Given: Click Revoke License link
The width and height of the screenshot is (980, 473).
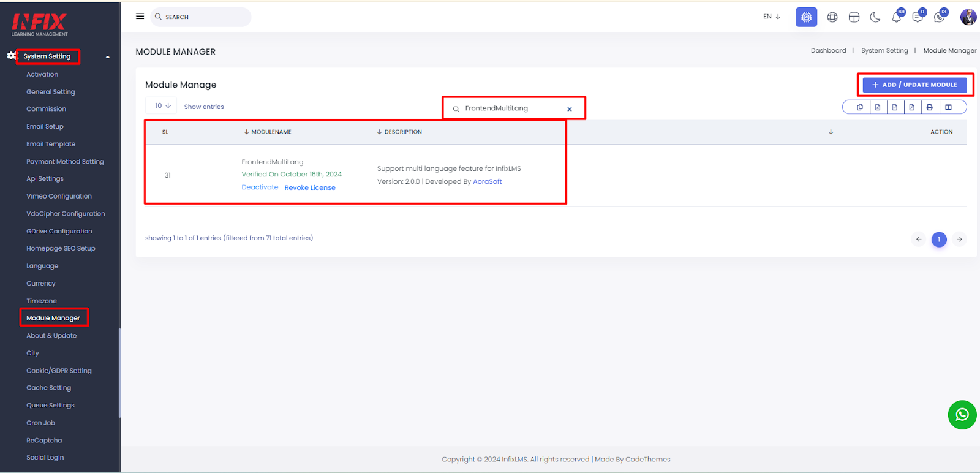Looking at the screenshot, I should 310,187.
